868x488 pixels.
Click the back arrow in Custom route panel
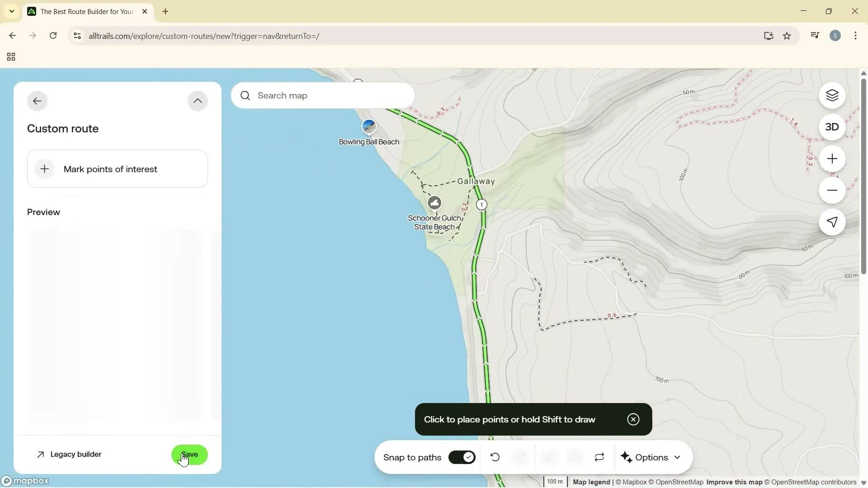(37, 100)
